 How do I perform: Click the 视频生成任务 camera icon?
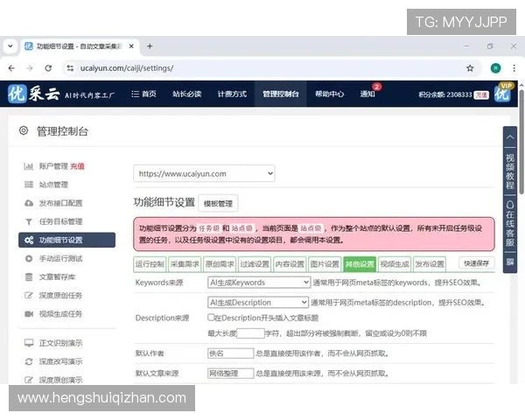pyautogui.click(x=29, y=314)
